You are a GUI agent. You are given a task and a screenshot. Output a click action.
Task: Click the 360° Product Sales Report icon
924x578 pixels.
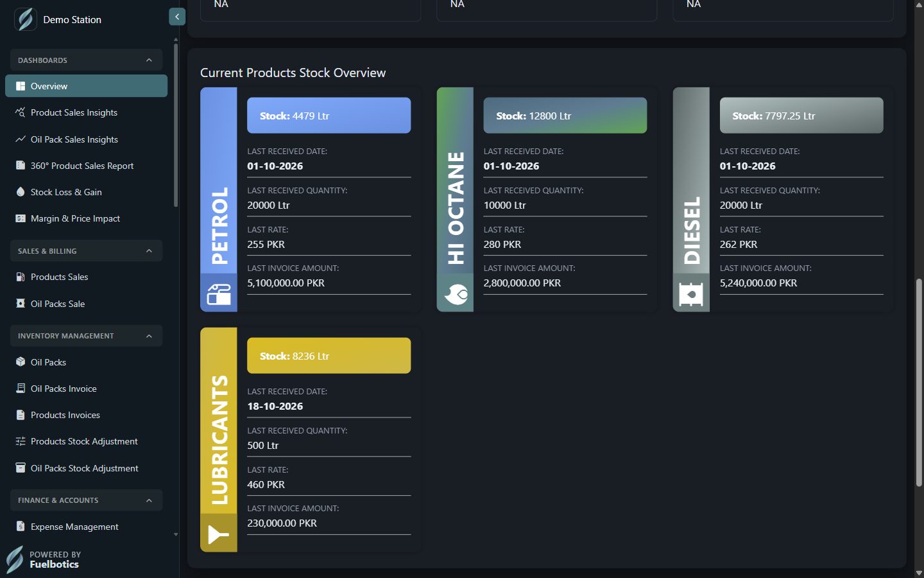[x=21, y=166]
